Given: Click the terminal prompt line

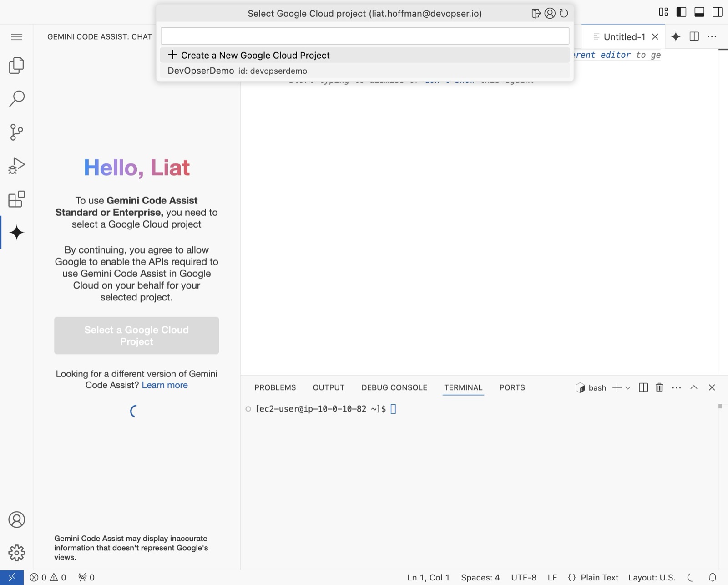Looking at the screenshot, I should pos(321,409).
